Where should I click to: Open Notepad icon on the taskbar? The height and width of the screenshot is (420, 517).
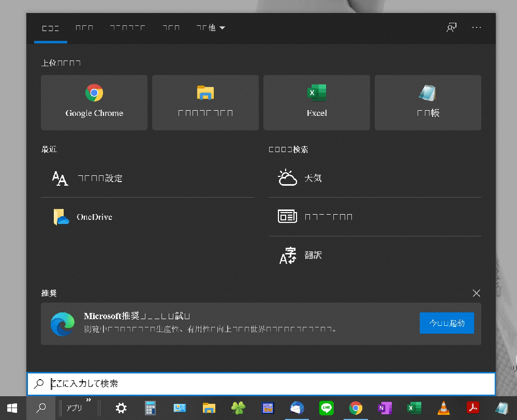tap(502, 408)
